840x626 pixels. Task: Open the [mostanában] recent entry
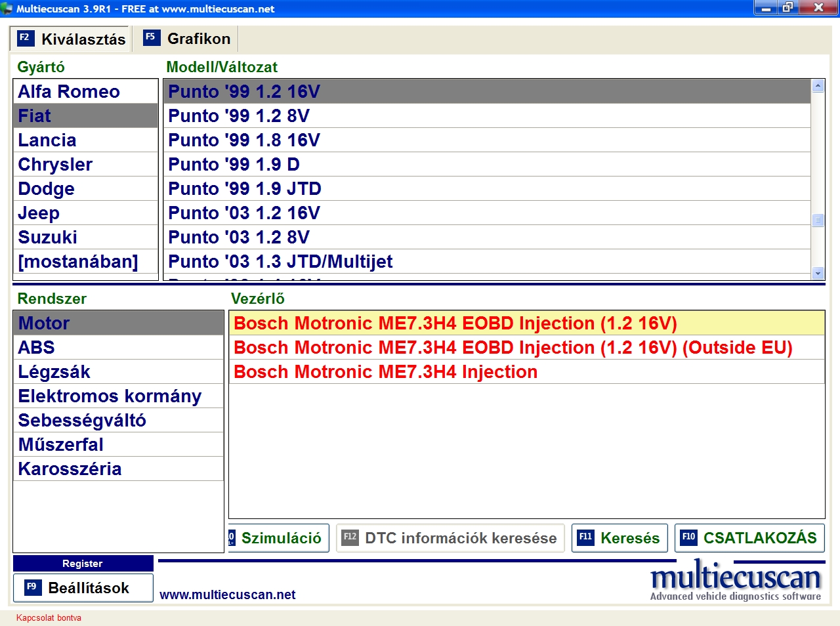point(85,262)
